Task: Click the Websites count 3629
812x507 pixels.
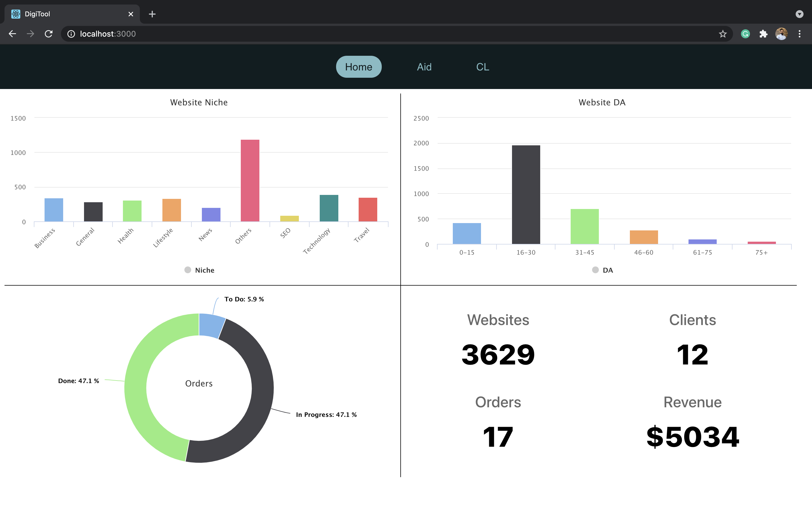Action: pyautogui.click(x=498, y=354)
